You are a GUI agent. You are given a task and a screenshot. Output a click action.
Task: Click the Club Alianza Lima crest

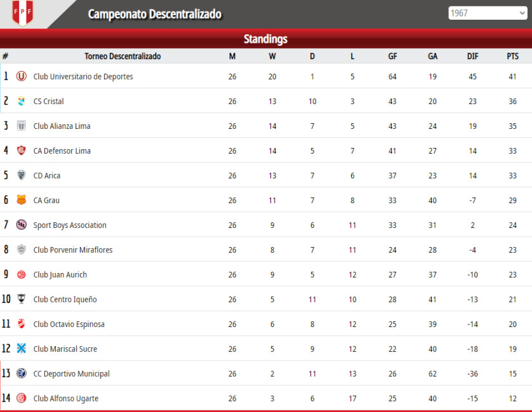(x=22, y=126)
